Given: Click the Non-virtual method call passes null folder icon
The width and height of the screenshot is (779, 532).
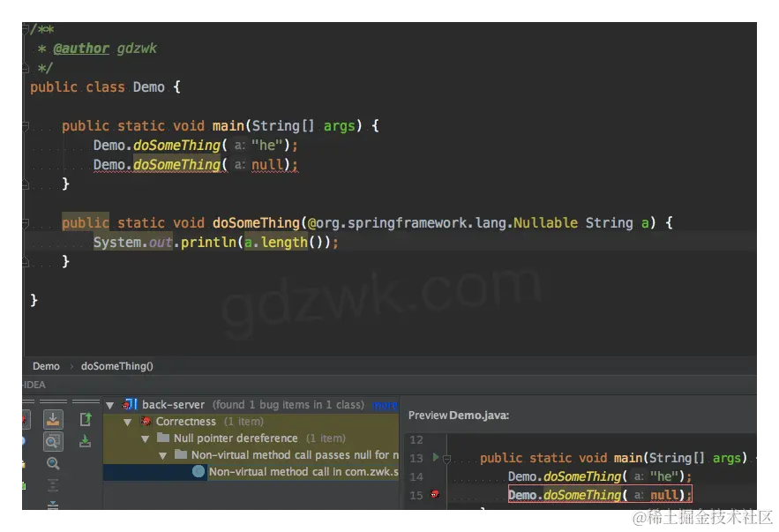Looking at the screenshot, I should click(x=181, y=454).
